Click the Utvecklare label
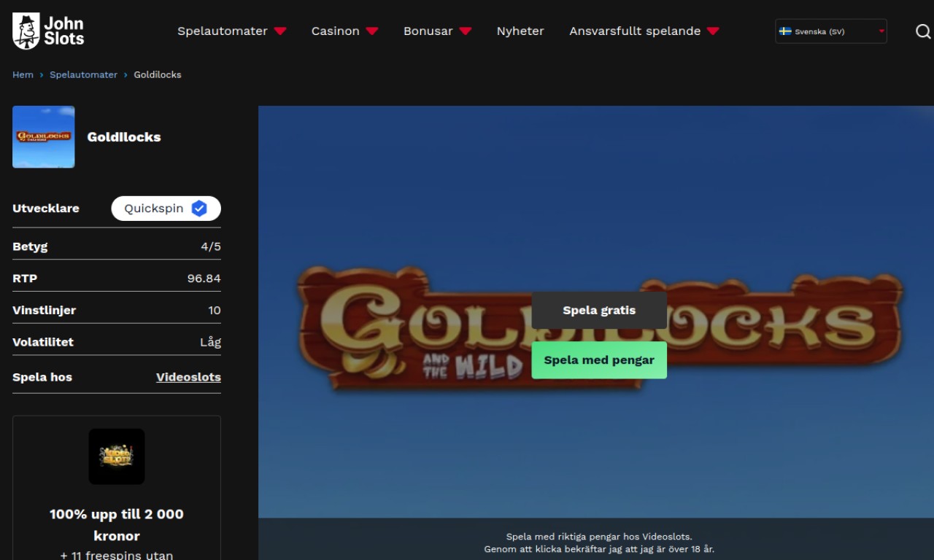This screenshot has height=560, width=934. (46, 209)
